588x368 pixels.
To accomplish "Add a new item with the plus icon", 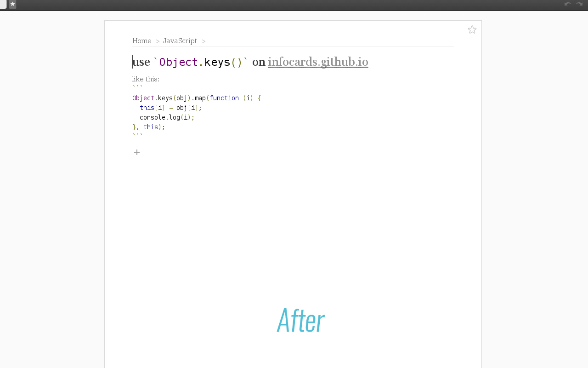I will [137, 152].
